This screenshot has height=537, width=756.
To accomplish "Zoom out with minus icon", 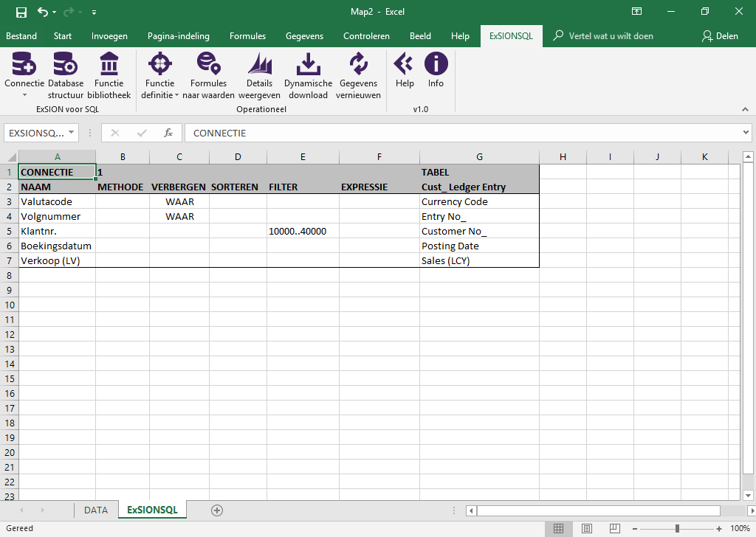I will [x=635, y=529].
